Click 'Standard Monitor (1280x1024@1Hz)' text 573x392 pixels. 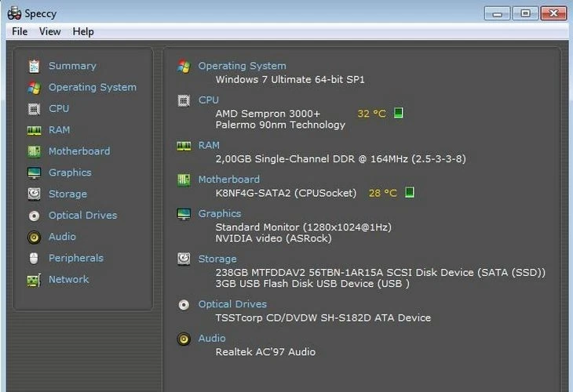click(x=303, y=227)
